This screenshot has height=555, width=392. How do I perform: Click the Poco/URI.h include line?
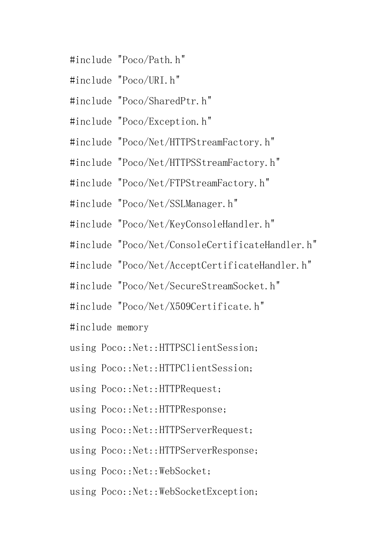[x=125, y=81]
